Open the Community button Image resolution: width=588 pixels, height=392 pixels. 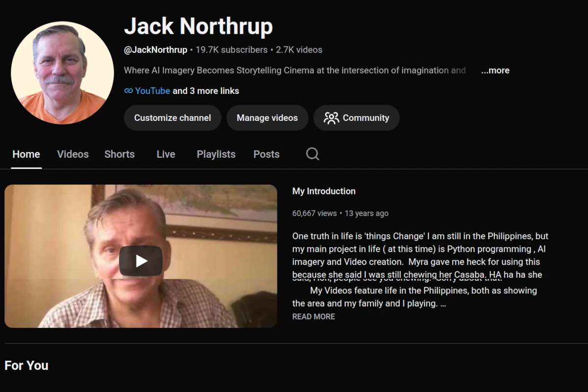(x=356, y=118)
